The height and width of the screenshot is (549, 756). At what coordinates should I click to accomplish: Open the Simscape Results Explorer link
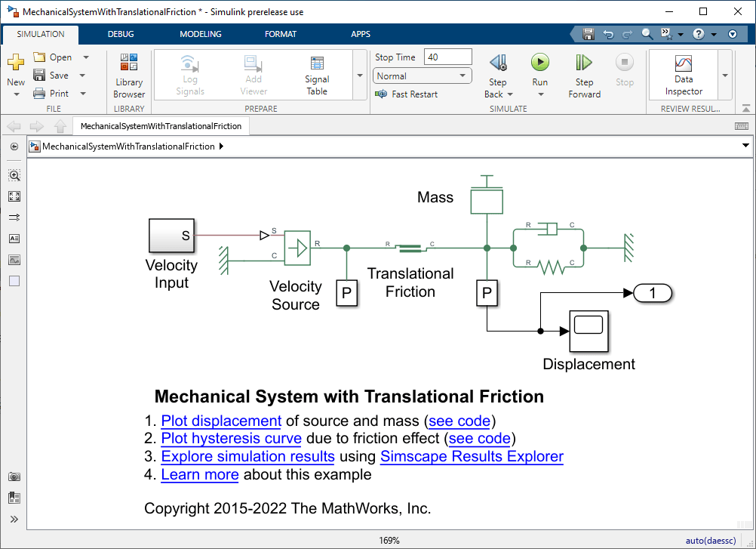[x=472, y=457]
